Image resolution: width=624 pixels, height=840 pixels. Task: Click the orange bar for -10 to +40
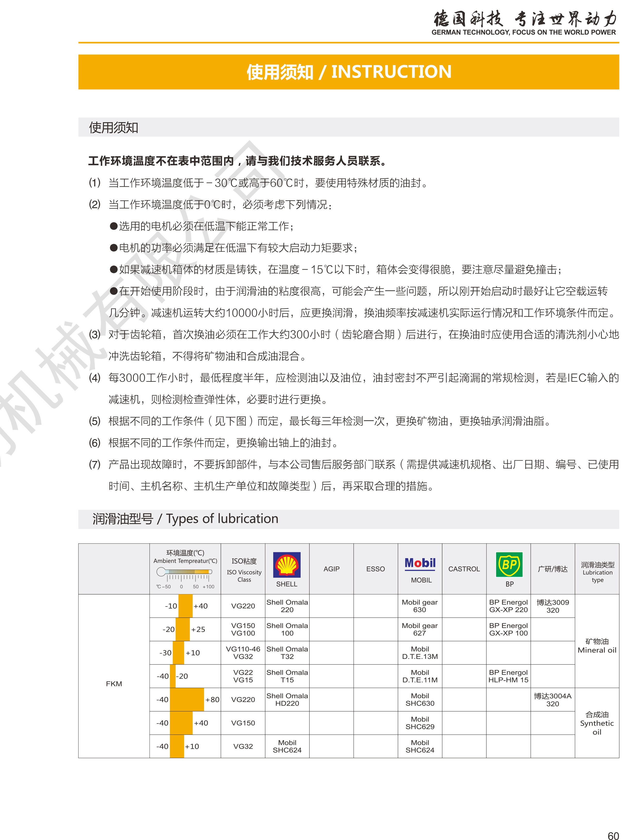coord(185,606)
